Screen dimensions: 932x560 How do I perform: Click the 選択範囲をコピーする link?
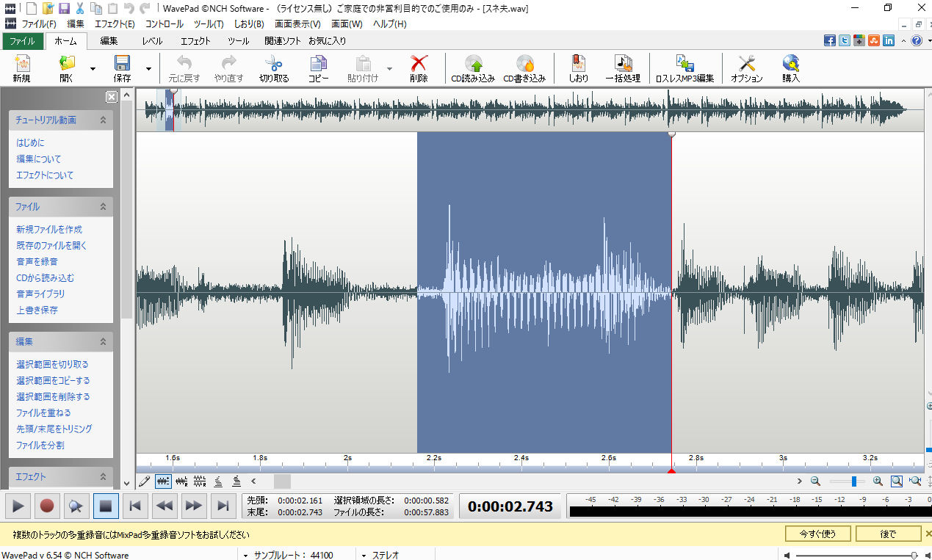tap(53, 380)
